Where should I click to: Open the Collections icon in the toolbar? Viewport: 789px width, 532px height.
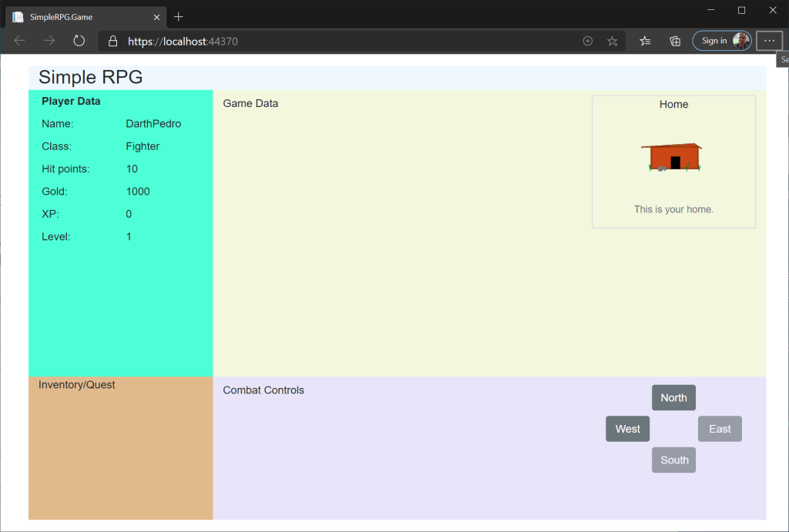coord(674,41)
